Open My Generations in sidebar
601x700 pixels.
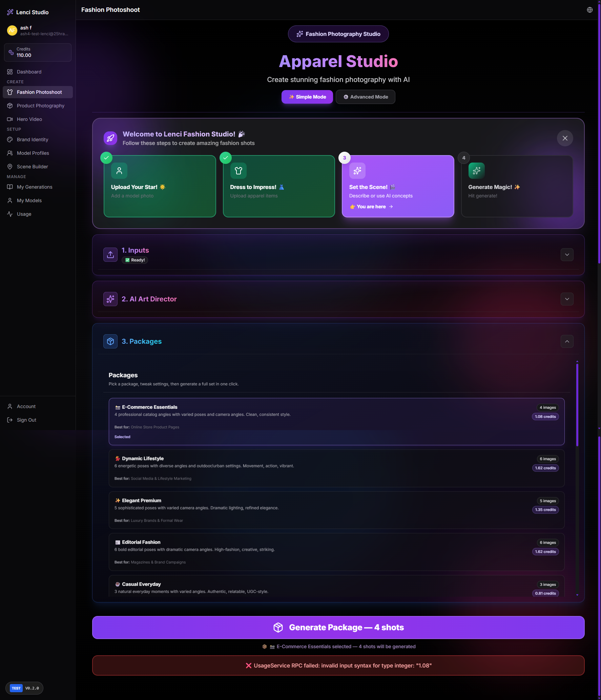pyautogui.click(x=35, y=187)
